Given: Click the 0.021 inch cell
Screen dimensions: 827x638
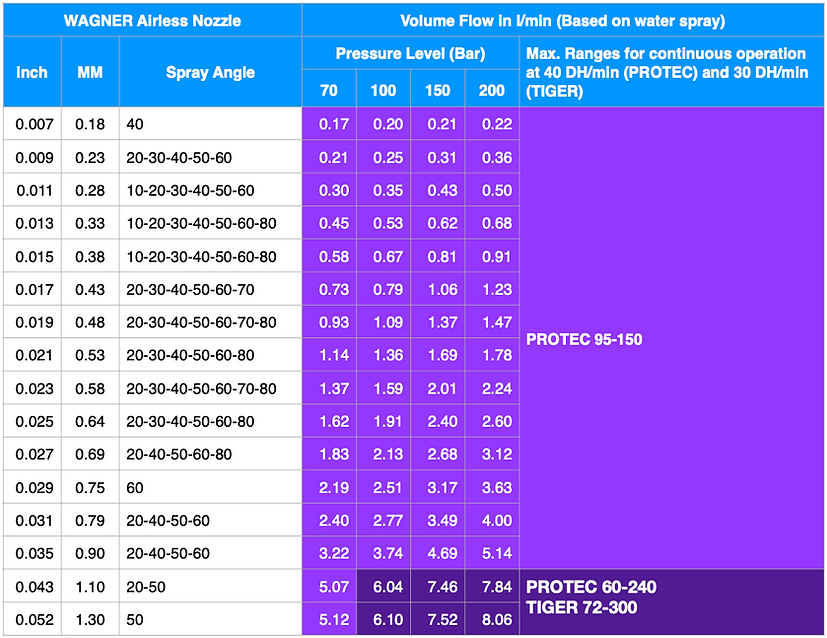Looking at the screenshot, I should click(x=32, y=355).
